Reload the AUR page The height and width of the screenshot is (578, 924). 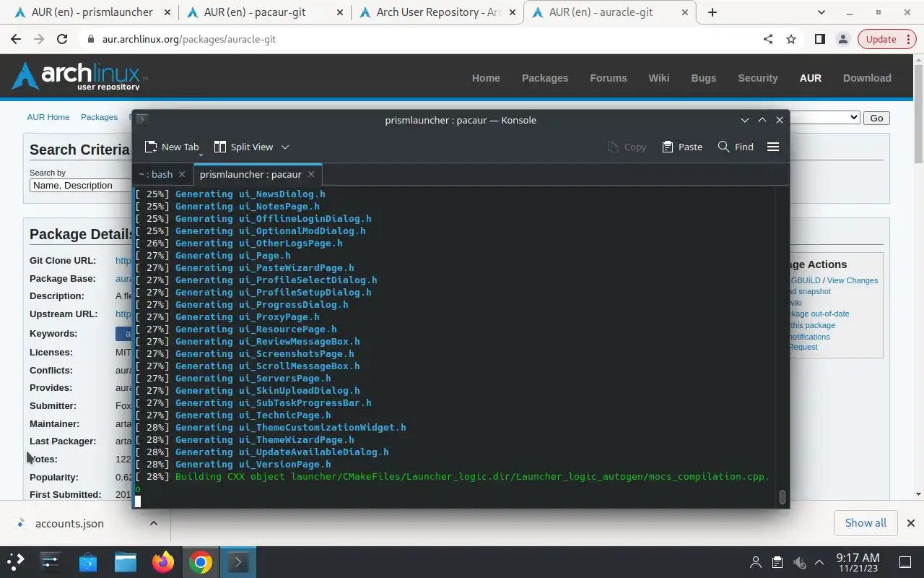click(62, 39)
